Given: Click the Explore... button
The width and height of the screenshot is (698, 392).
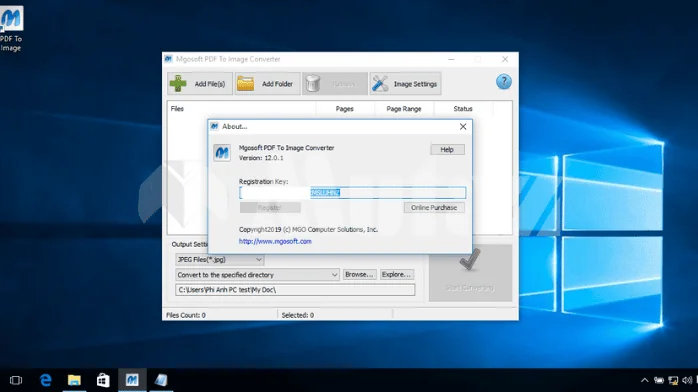Looking at the screenshot, I should tap(396, 275).
